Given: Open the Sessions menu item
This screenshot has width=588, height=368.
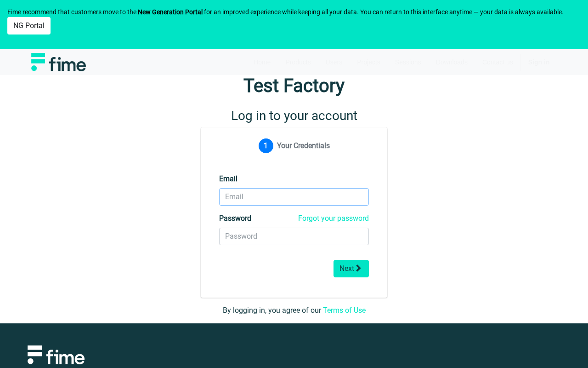Looking at the screenshot, I should tap(408, 62).
